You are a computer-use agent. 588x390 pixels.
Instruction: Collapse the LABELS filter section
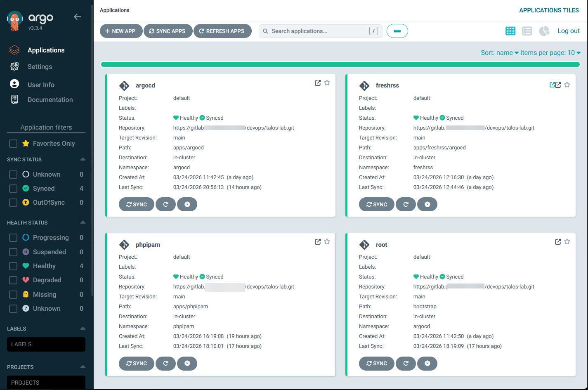(x=83, y=329)
